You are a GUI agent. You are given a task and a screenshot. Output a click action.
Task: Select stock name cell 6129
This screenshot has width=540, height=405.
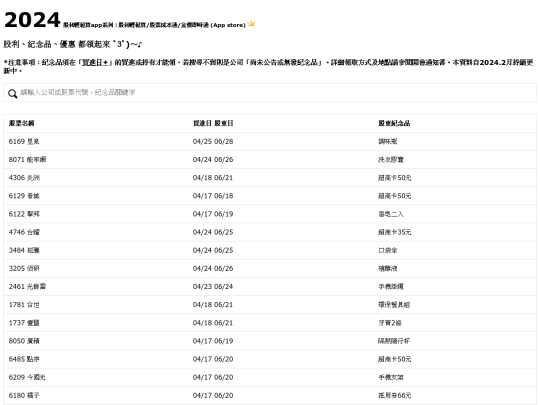(x=24, y=196)
